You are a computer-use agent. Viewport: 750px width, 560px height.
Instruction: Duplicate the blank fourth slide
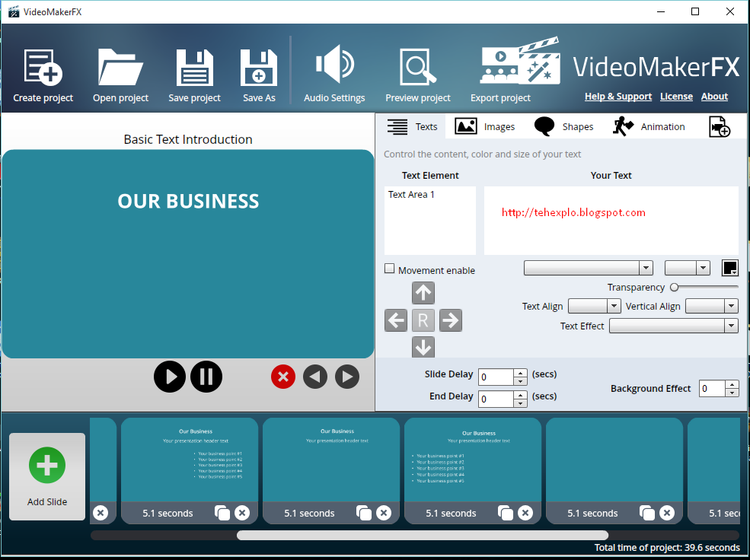[x=647, y=513]
